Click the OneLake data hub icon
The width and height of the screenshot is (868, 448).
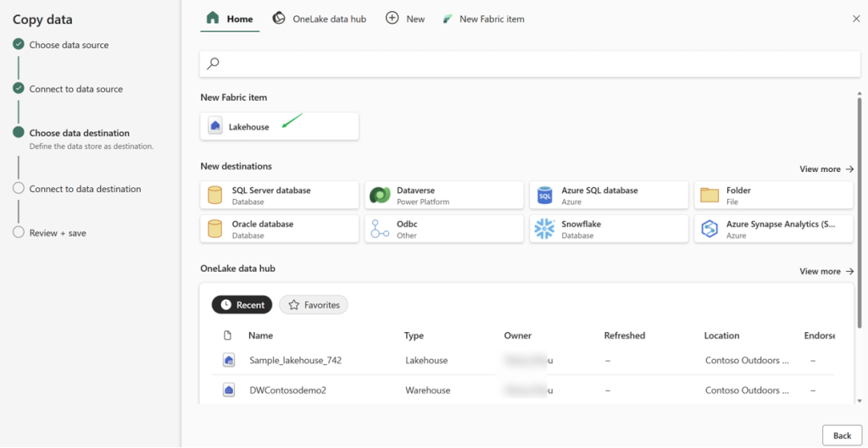pos(280,19)
